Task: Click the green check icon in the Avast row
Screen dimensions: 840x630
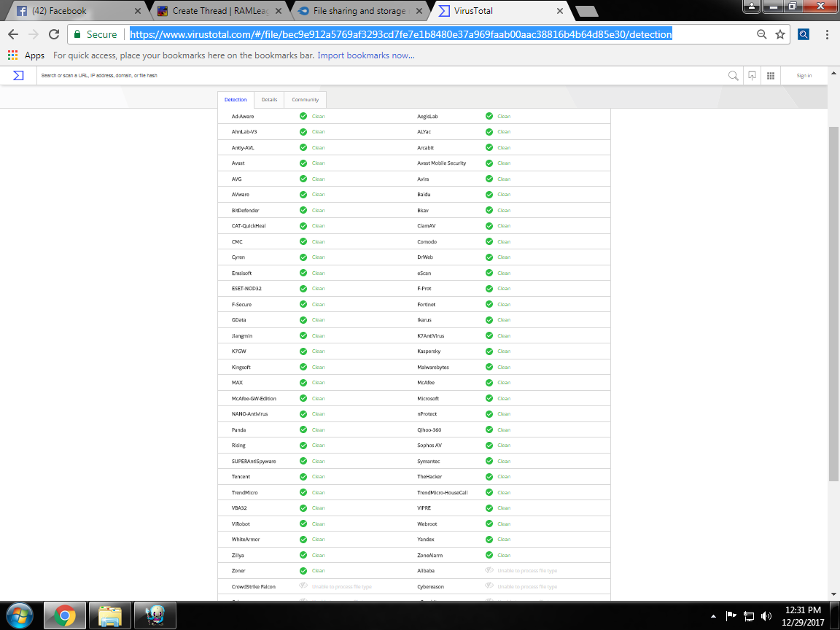Action: [x=303, y=163]
